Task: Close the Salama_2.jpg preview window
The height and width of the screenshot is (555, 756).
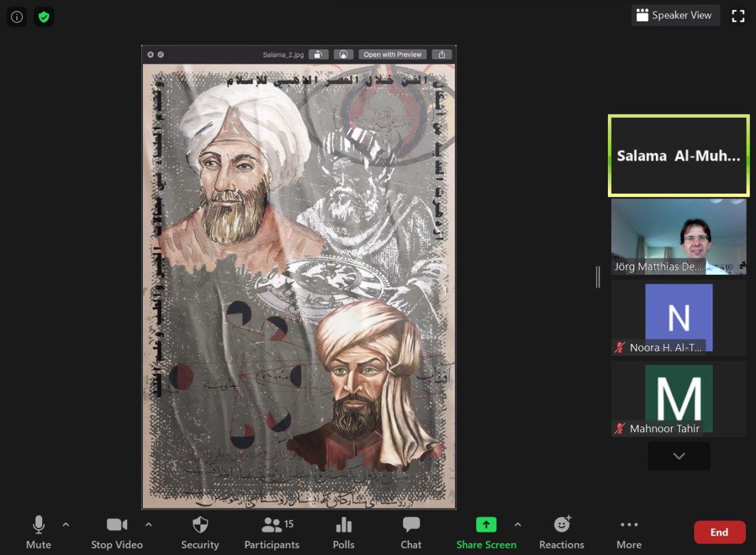Action: [151, 55]
